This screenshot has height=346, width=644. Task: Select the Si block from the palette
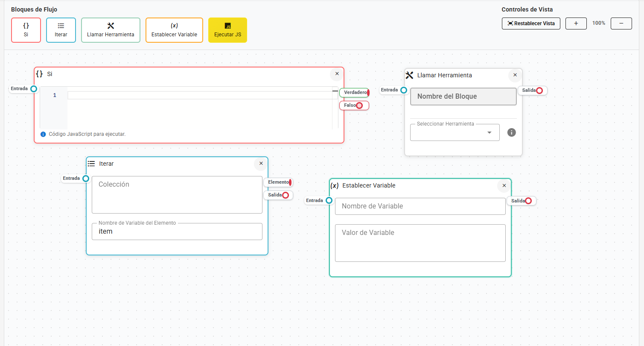coord(26,30)
